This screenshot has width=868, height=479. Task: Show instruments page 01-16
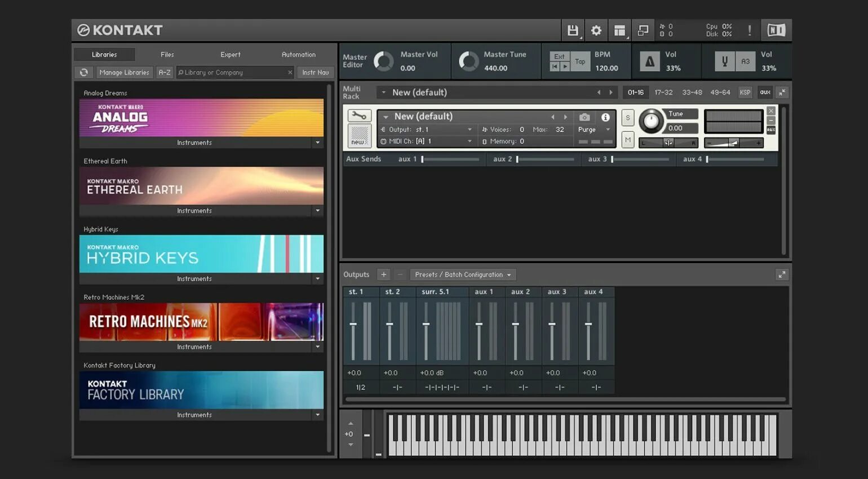pos(636,92)
